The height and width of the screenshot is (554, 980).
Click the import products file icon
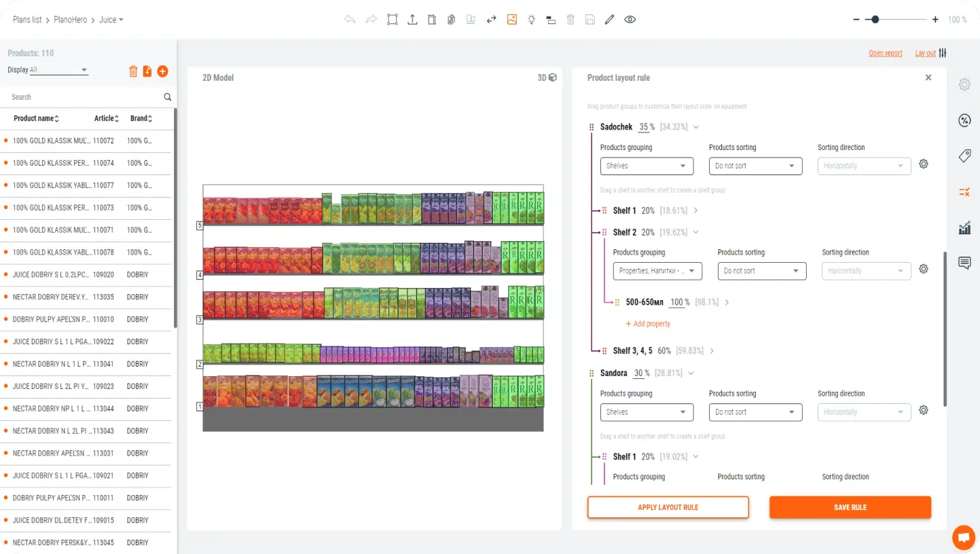pos(147,71)
